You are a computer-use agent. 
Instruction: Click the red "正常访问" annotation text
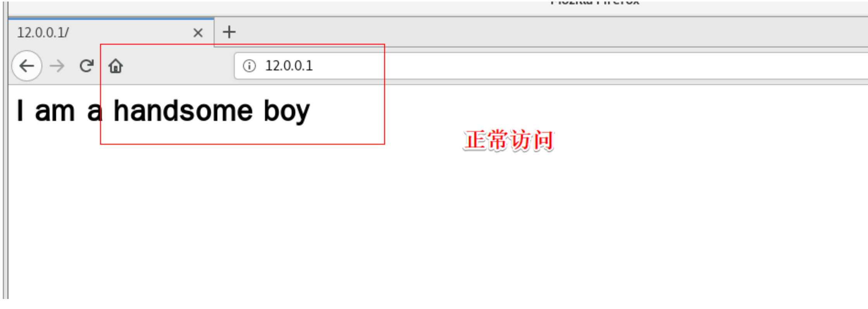pos(508,140)
